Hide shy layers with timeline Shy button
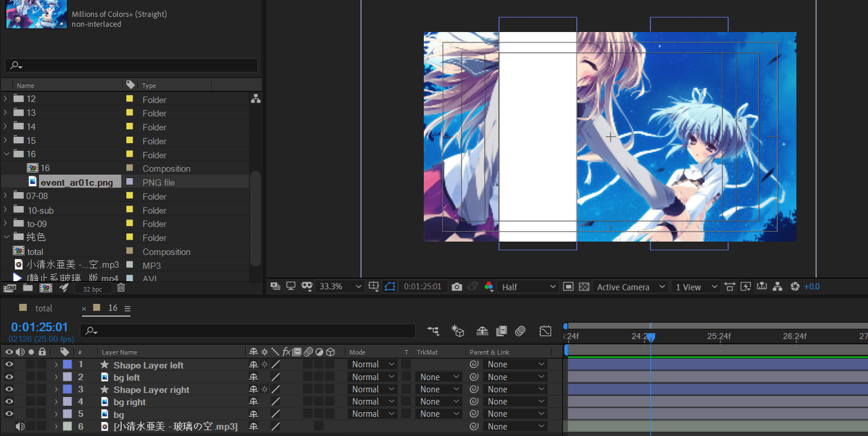This screenshot has height=436, width=868. [x=482, y=331]
